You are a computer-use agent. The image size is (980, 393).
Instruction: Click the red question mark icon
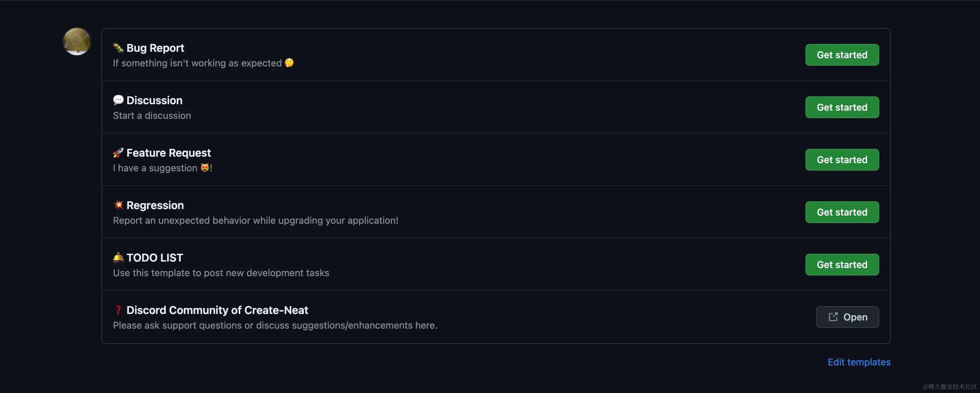[x=118, y=310]
